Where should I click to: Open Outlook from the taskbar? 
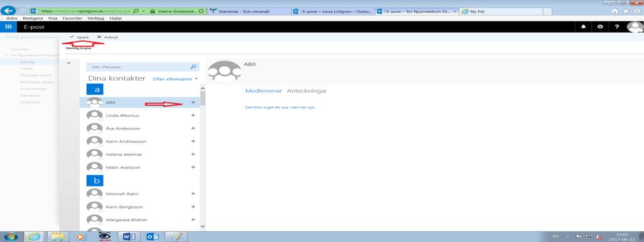pos(153,237)
